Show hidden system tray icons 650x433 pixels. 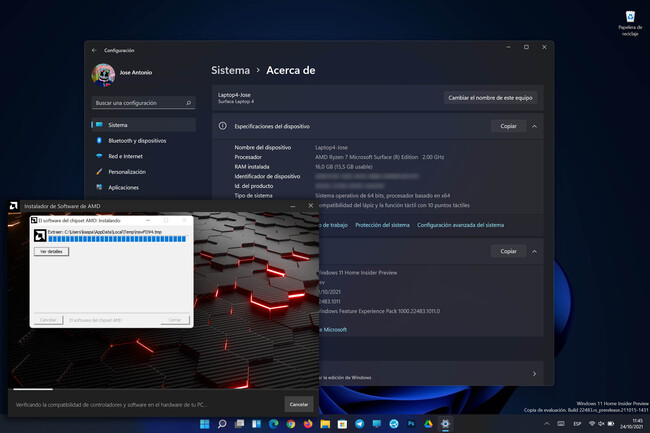(547, 424)
